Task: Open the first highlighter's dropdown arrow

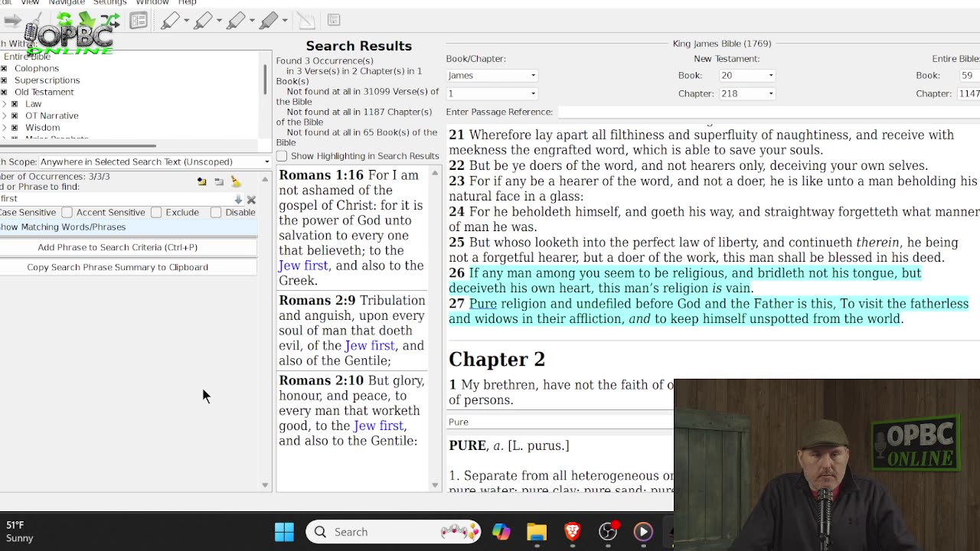Action: (x=186, y=21)
